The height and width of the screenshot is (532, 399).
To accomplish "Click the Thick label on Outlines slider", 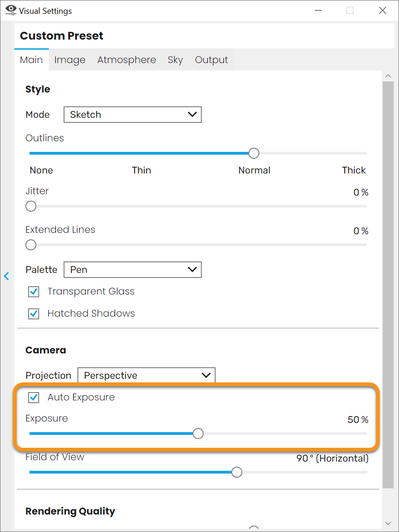I will [354, 170].
